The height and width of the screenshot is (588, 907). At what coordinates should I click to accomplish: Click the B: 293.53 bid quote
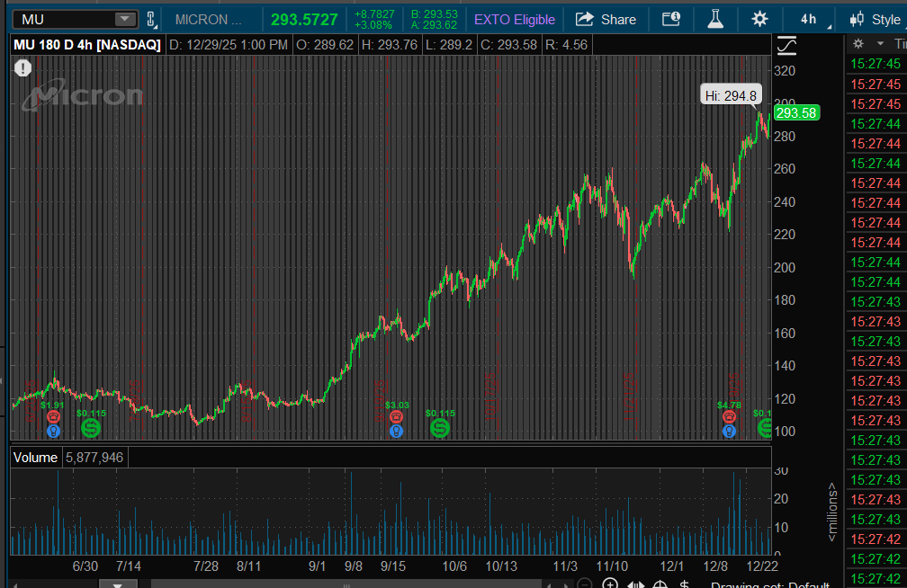(434, 13)
